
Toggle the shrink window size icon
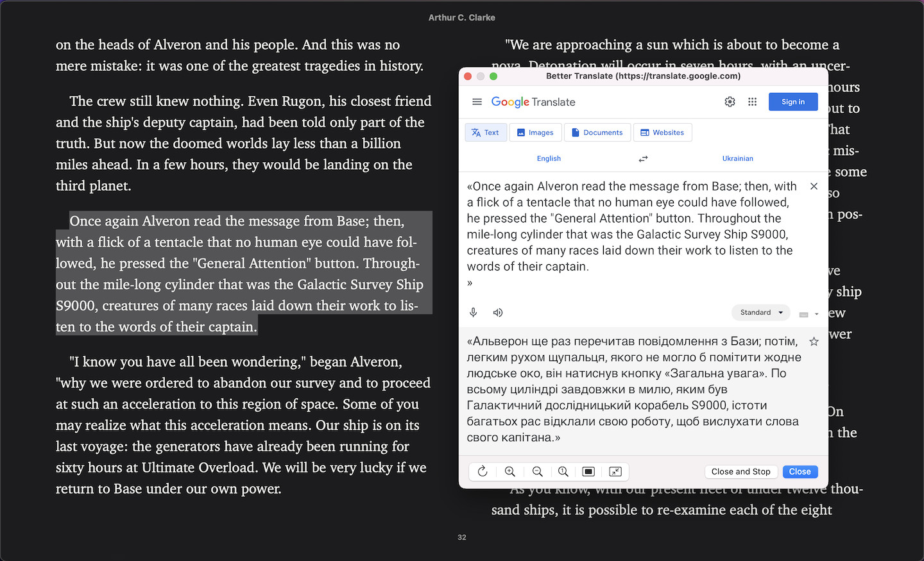615,472
